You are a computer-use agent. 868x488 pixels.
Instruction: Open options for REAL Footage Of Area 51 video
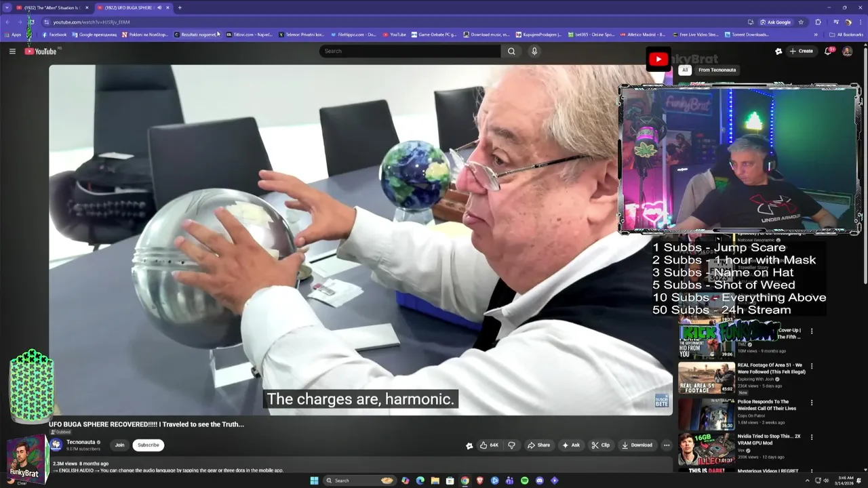point(812,366)
